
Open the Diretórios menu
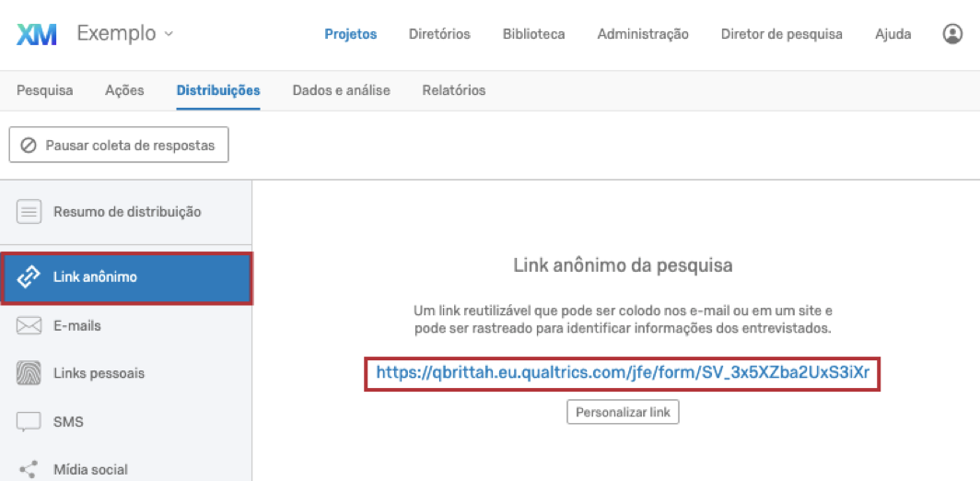click(439, 34)
